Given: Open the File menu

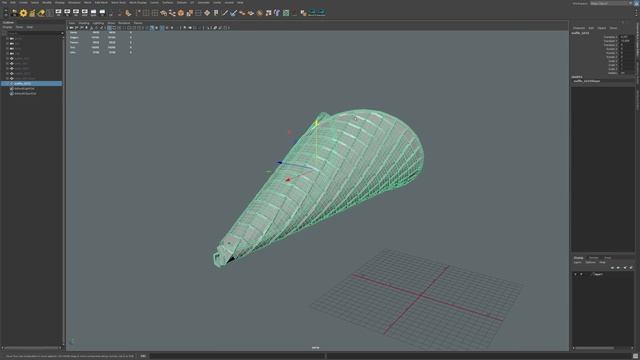Looking at the screenshot, I should pyautogui.click(x=4, y=2).
